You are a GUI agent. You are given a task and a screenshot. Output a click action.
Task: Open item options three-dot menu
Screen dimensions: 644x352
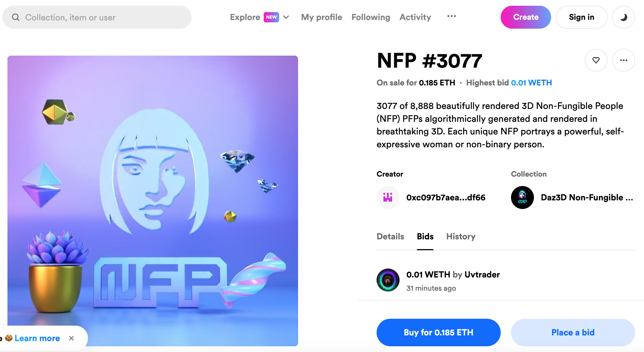pyautogui.click(x=623, y=60)
